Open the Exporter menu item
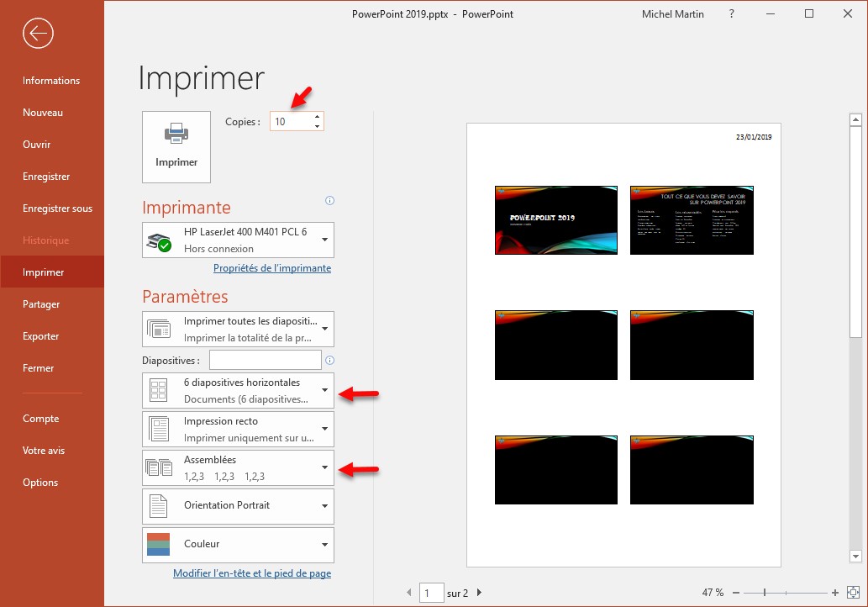The width and height of the screenshot is (868, 607). click(x=41, y=336)
